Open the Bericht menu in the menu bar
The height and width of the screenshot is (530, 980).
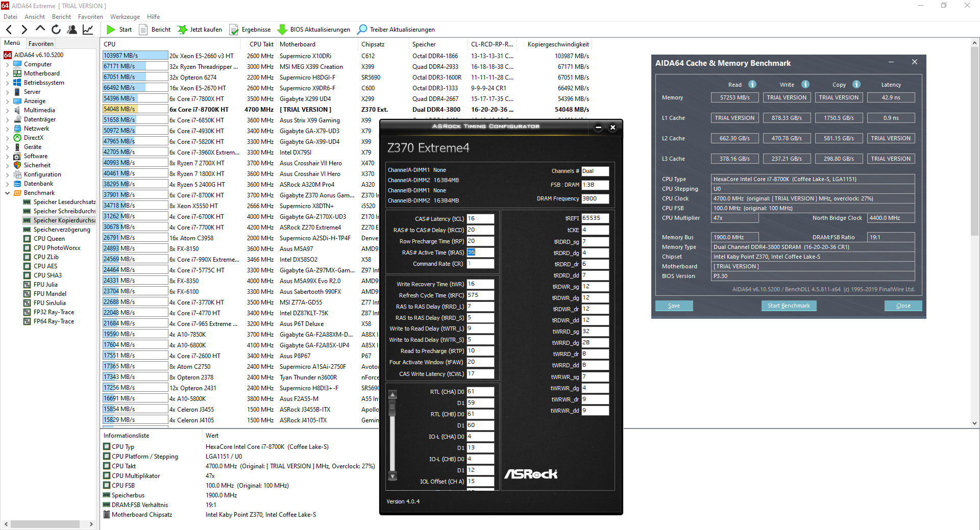(x=61, y=17)
